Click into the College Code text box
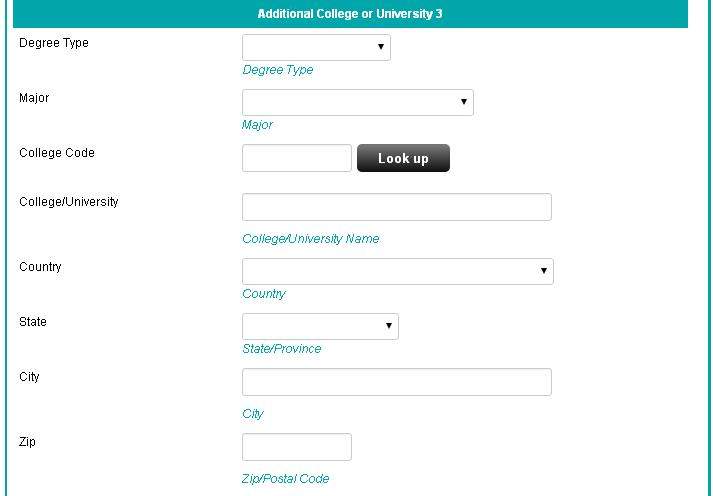713x496 pixels. pos(297,158)
